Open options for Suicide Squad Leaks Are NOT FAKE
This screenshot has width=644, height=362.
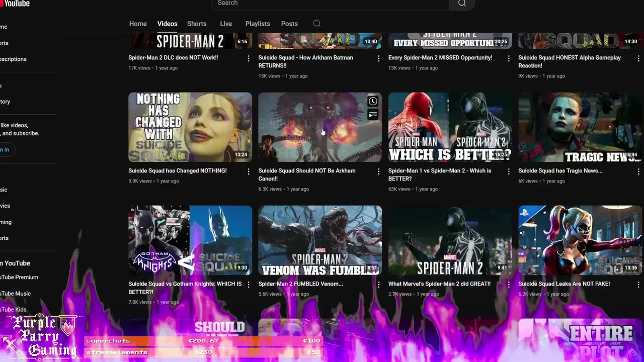click(x=638, y=285)
